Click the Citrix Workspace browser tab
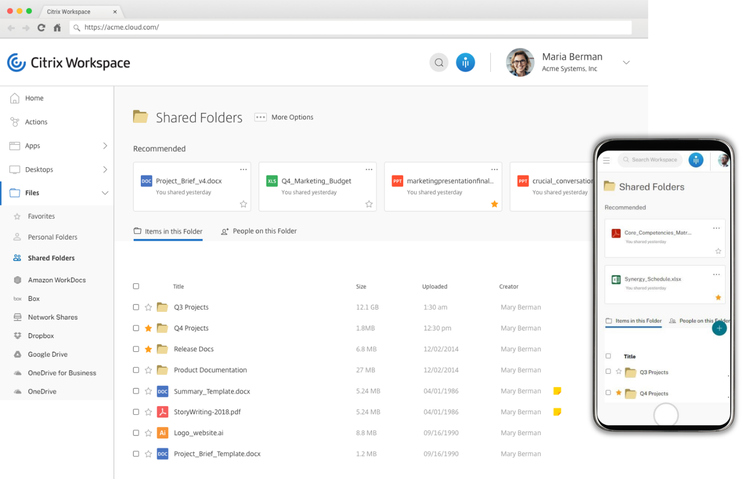The height and width of the screenshot is (479, 750). (79, 11)
